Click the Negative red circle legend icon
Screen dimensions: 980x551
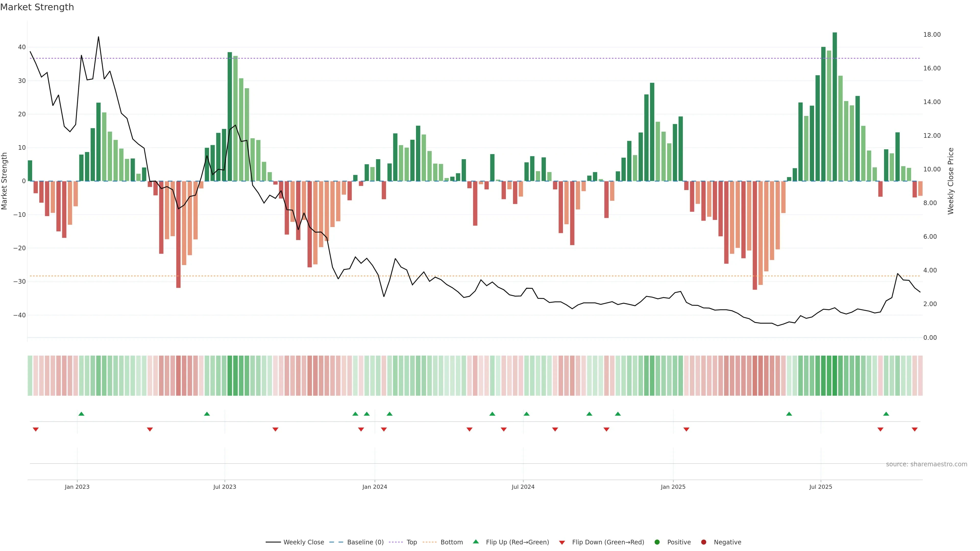click(703, 542)
